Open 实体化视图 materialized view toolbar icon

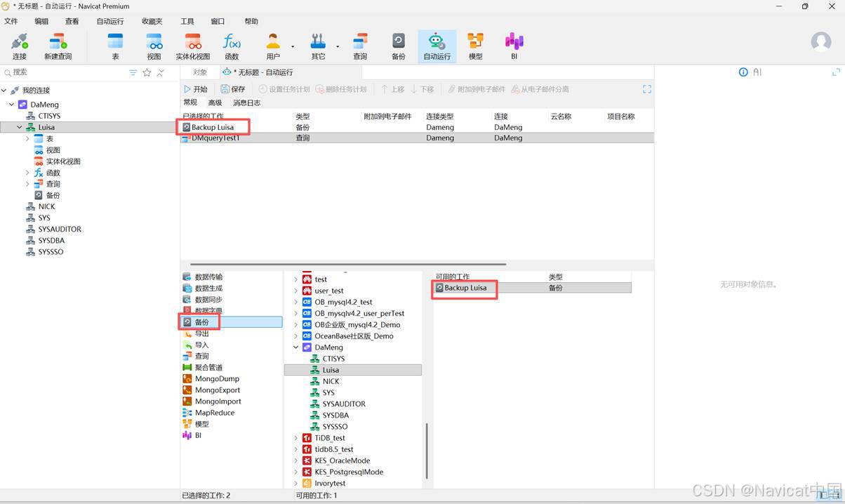193,46
